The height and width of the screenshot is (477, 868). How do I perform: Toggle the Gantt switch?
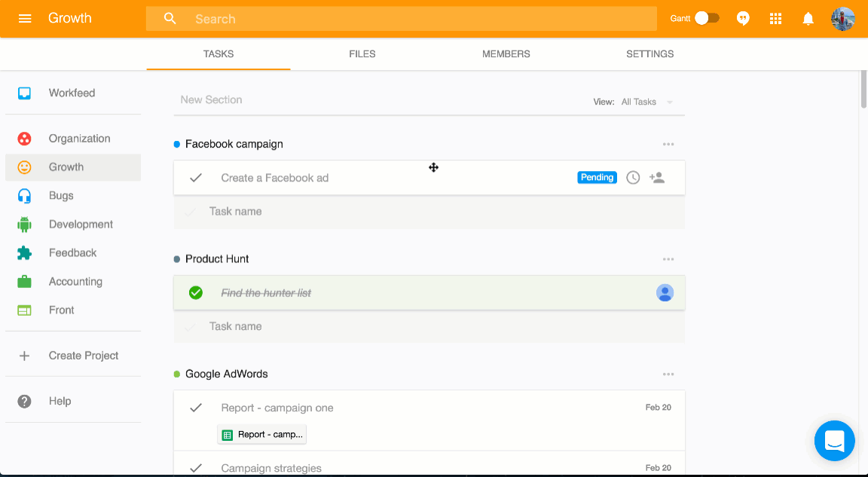click(x=707, y=18)
